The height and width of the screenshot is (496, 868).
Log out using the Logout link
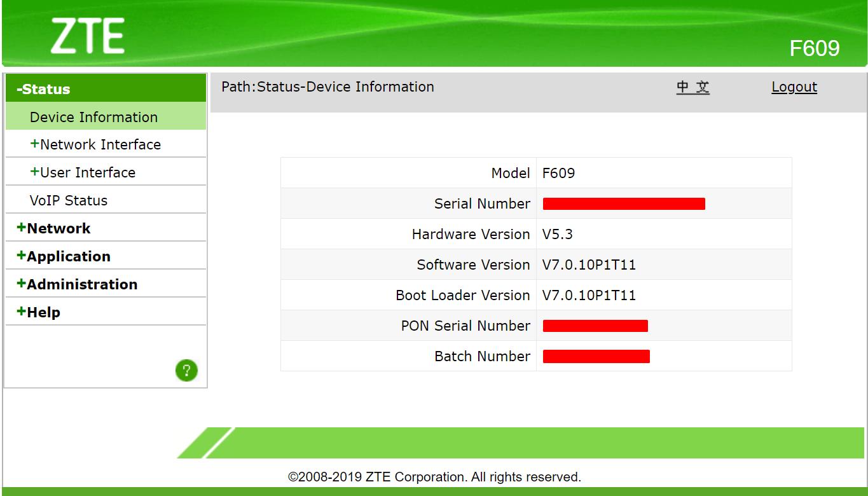(794, 87)
